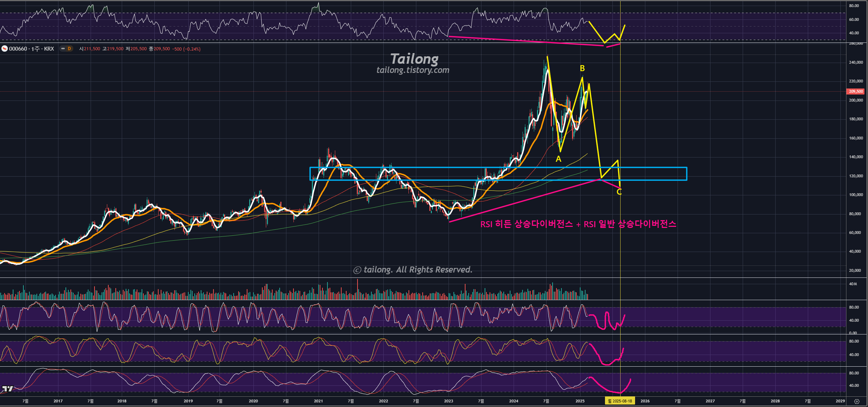Viewport: 868px width, 407px height.
Task: Click the 2026 year label on time axis
Action: pos(645,401)
